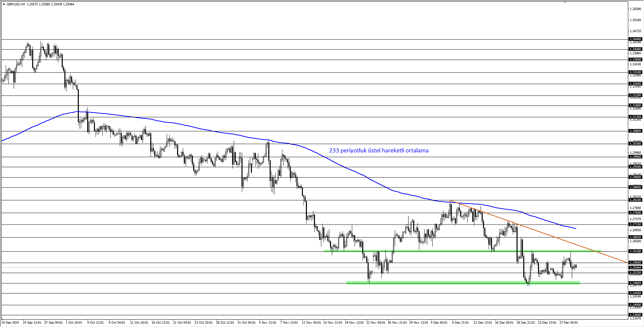The image size is (644, 327).
Task: Click the 1.30300 horizontal line price label
Action: [x=635, y=144]
